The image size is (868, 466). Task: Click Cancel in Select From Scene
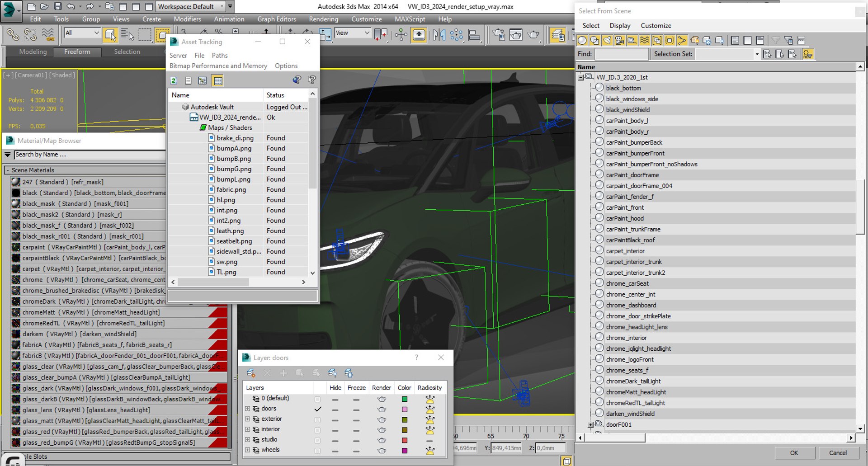click(x=838, y=453)
